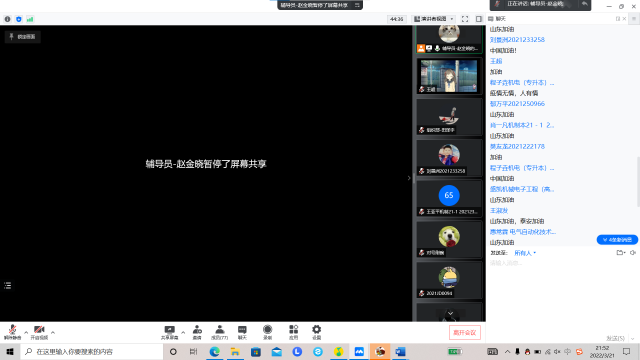Open the share screen tool
This screenshot has height=360, width=640.
click(169, 332)
